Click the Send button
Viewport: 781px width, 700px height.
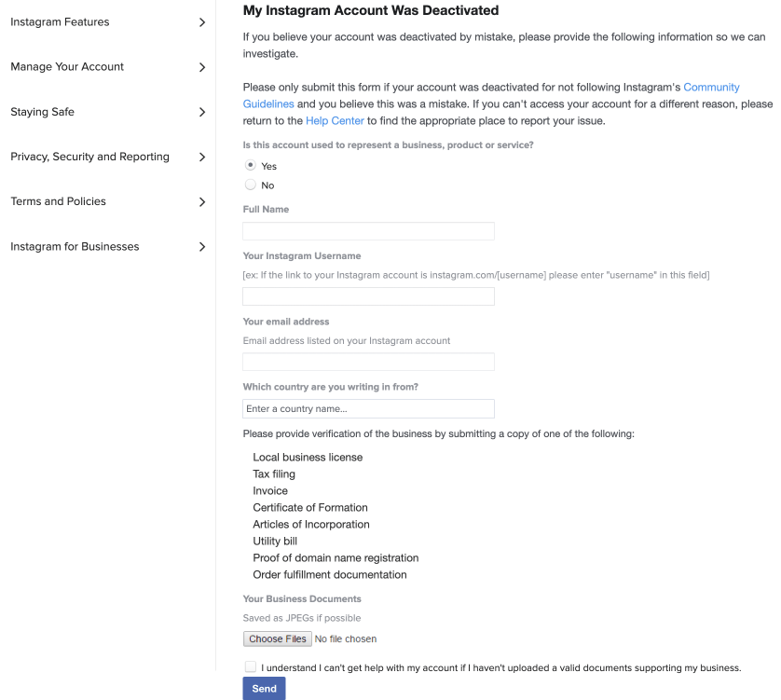coord(264,689)
